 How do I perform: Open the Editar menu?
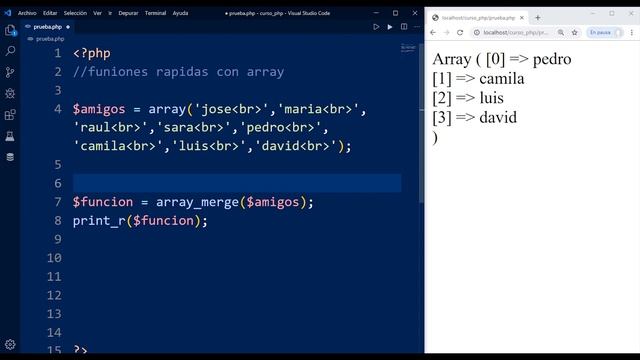pyautogui.click(x=50, y=13)
